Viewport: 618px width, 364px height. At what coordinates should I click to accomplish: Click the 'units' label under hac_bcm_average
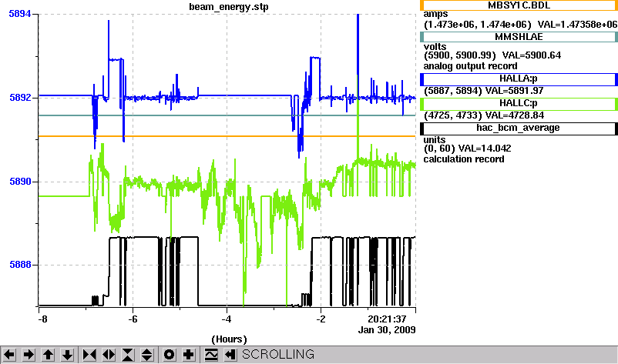(435, 140)
